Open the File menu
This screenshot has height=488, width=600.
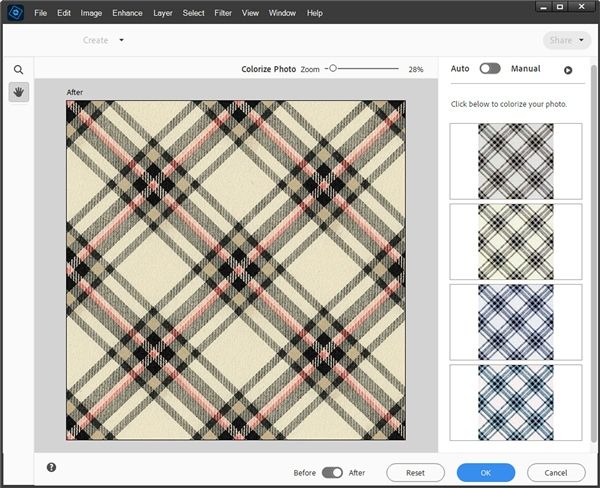coord(41,13)
